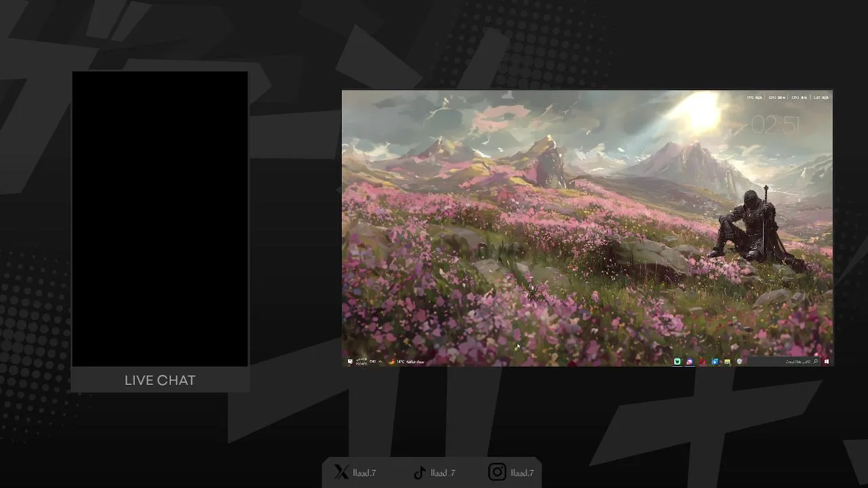This screenshot has width=868, height=488.
Task: Expand the hidden system tray icons chevron
Action: [380, 361]
